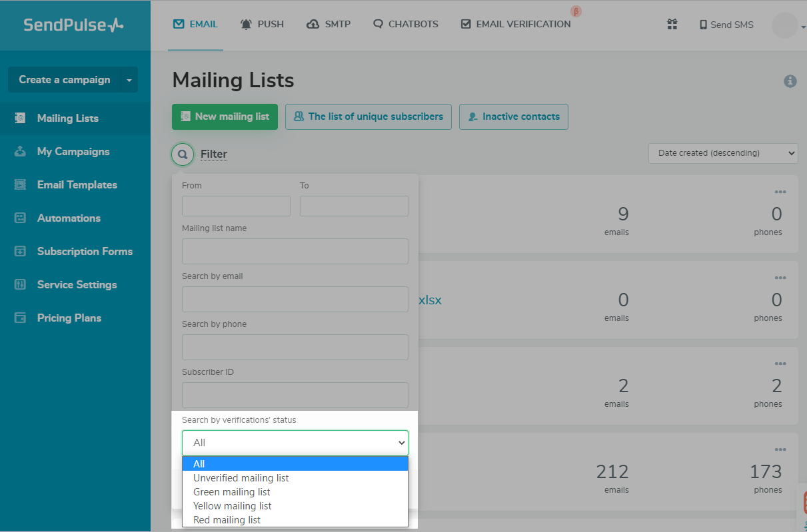807x532 pixels.
Task: Select Unverified mailing list option
Action: (295, 478)
